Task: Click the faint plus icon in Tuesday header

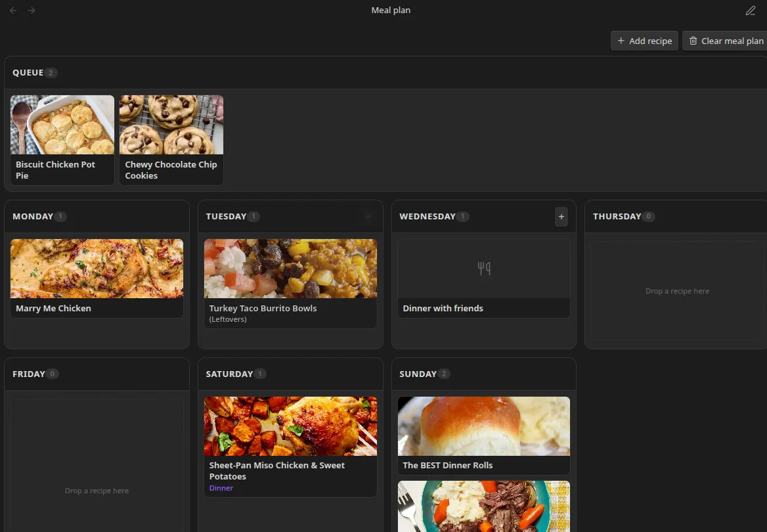Action: click(368, 216)
